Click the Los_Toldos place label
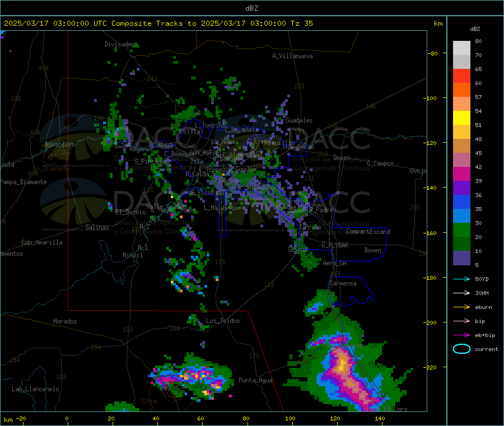This screenshot has width=504, height=426. (x=223, y=321)
